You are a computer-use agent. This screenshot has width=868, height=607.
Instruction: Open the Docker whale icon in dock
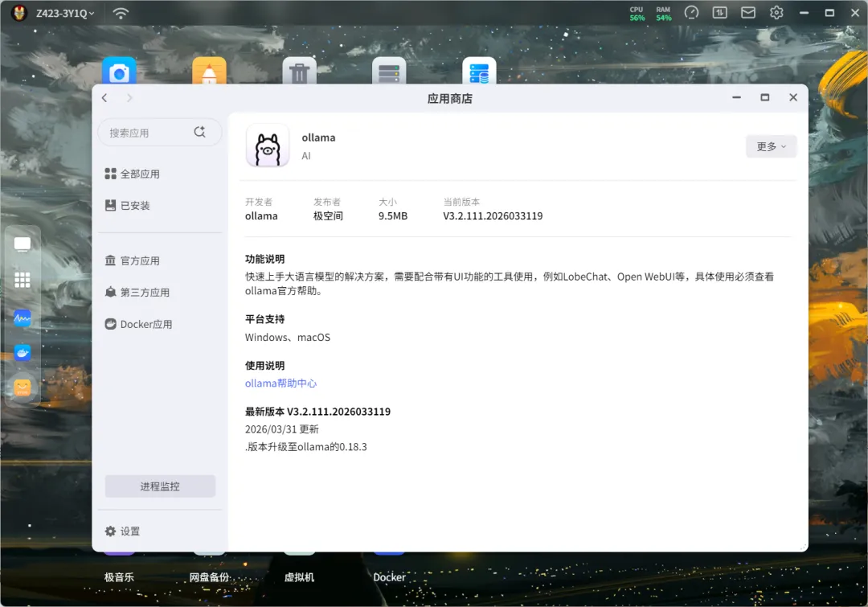click(x=23, y=353)
